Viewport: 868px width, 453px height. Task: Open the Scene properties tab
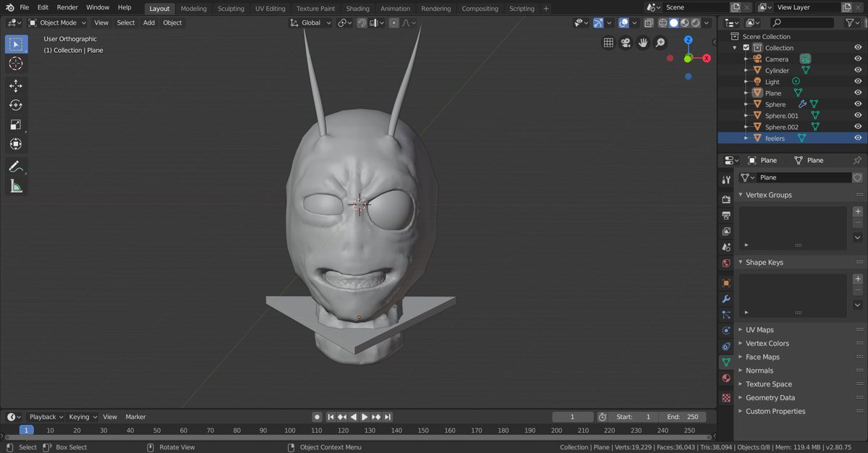[726, 247]
